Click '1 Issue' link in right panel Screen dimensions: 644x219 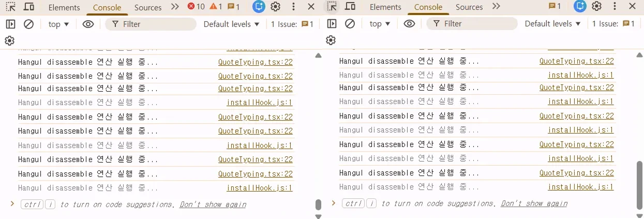613,24
